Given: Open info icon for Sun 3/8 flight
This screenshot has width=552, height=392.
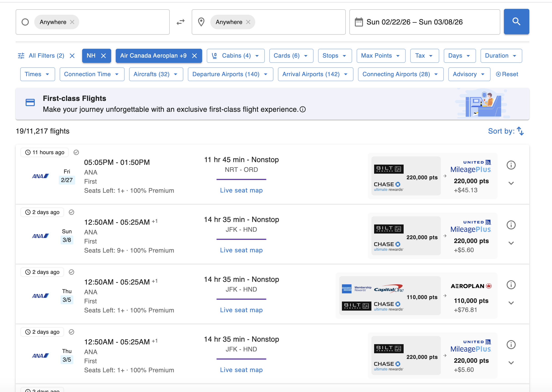Looking at the screenshot, I should tap(511, 225).
